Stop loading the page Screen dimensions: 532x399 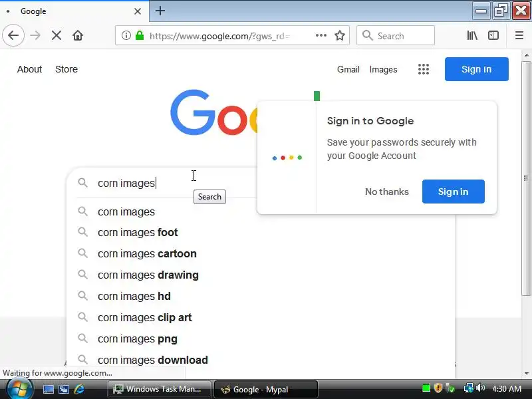tap(57, 35)
